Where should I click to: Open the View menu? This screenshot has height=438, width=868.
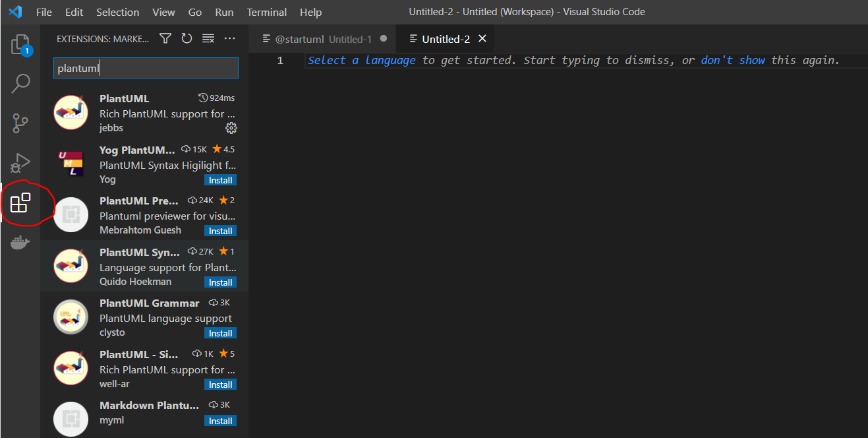[x=163, y=12]
